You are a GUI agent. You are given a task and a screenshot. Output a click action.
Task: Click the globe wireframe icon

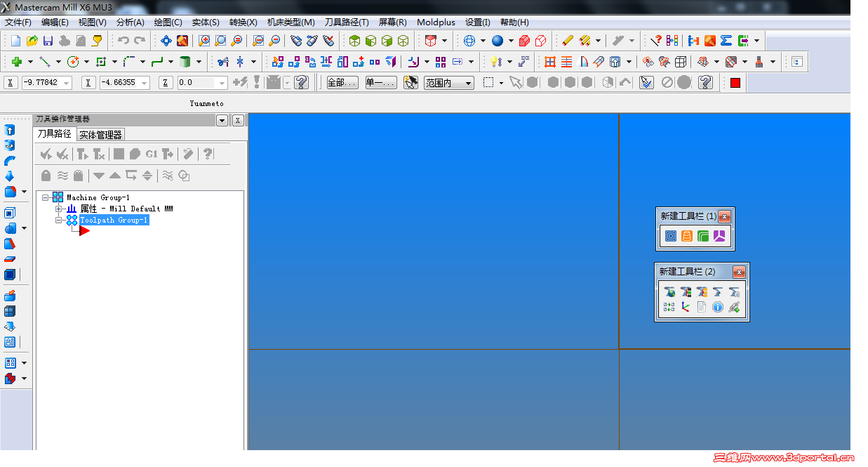click(469, 41)
